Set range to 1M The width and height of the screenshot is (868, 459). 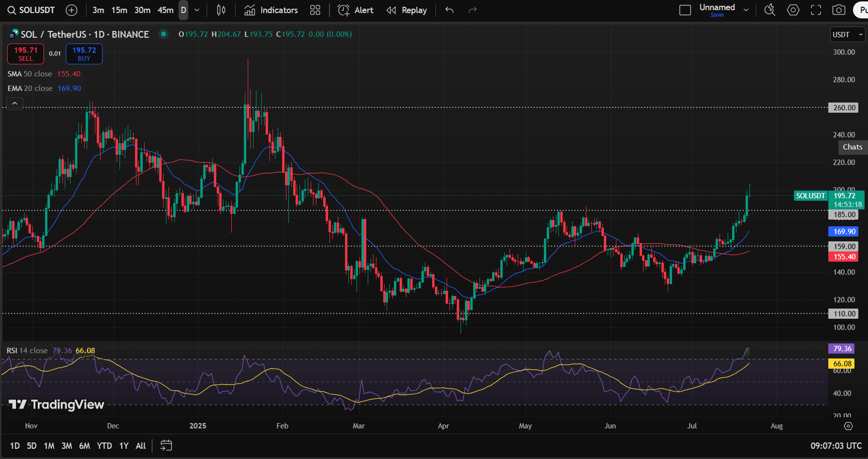pos(49,446)
